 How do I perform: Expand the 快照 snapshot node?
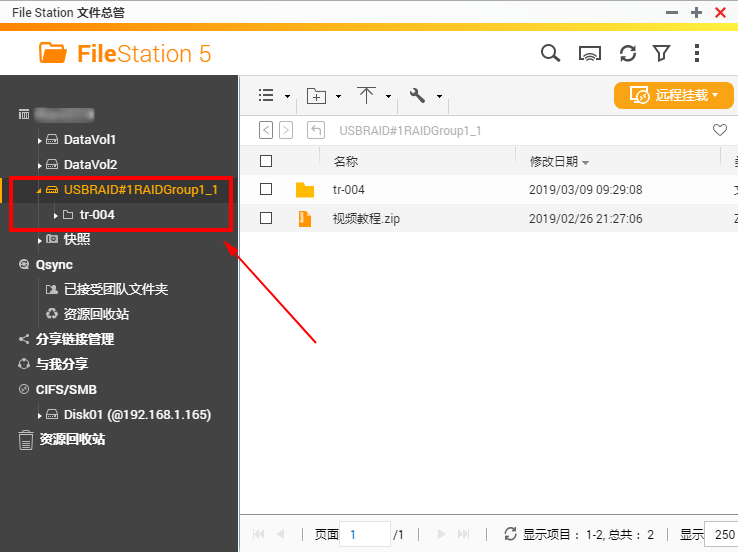[40, 240]
